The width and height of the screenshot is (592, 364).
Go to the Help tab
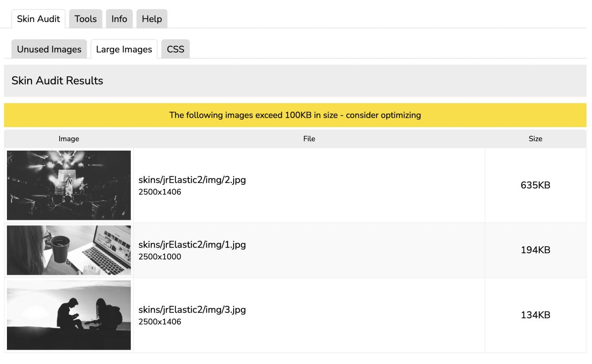point(152,19)
